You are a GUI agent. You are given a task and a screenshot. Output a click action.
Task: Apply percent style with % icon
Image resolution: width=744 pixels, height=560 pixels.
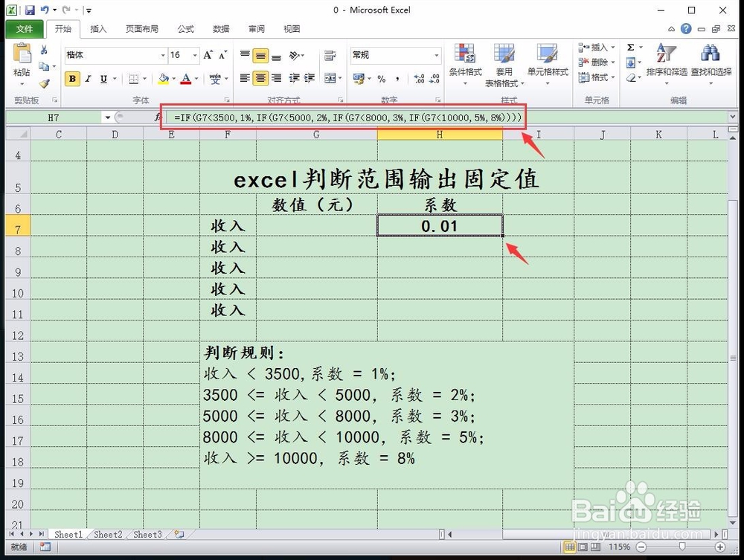(382, 79)
